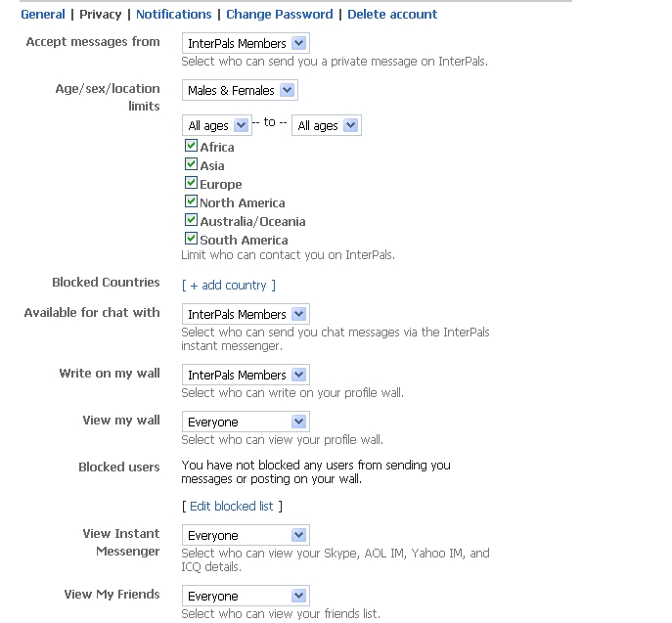
Task: Open the Notifications tab
Action: (x=174, y=14)
